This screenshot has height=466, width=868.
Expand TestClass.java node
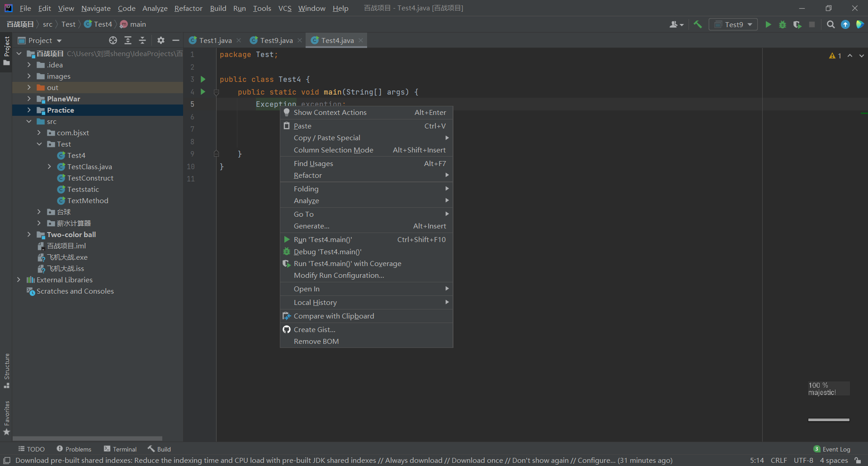click(49, 166)
